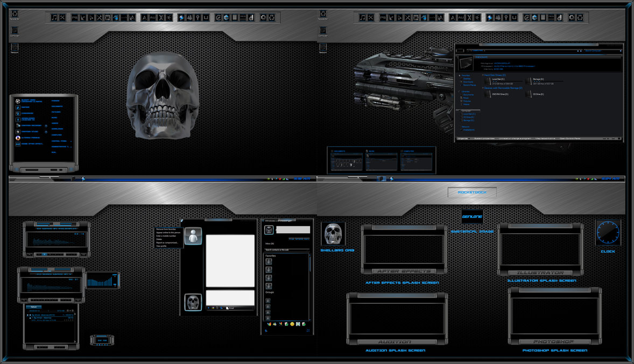Select 'Remove from favorites' in context menu
The image size is (634, 364).
pyautogui.click(x=166, y=229)
